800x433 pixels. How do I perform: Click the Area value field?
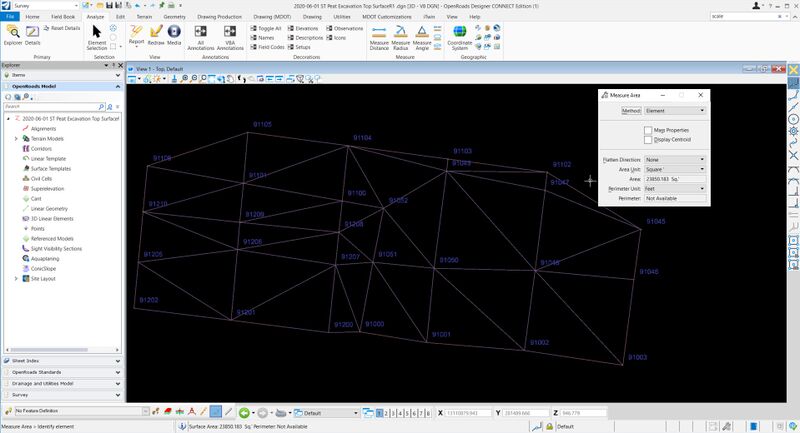(674, 179)
